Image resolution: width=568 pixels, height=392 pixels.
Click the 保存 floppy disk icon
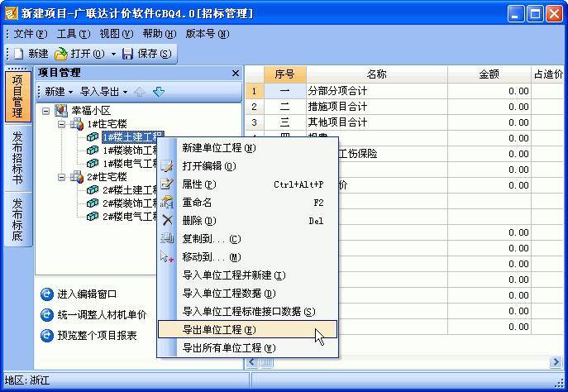tap(127, 54)
